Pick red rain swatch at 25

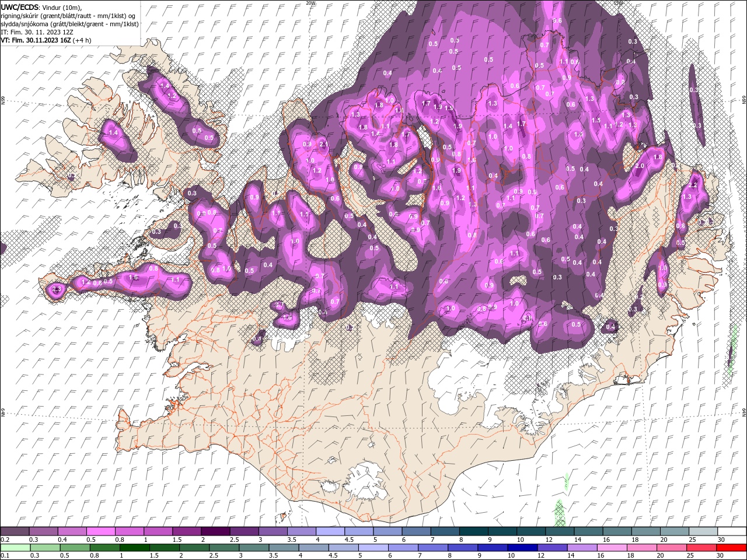point(701,548)
